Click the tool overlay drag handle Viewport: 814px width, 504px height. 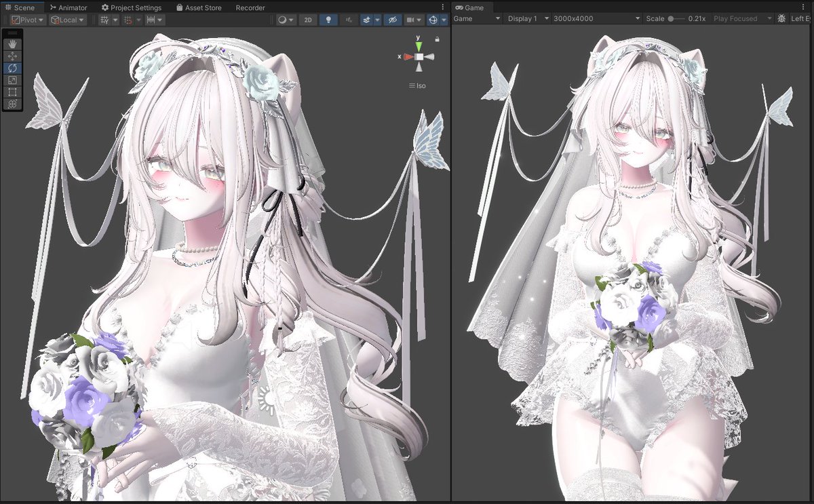(x=13, y=33)
